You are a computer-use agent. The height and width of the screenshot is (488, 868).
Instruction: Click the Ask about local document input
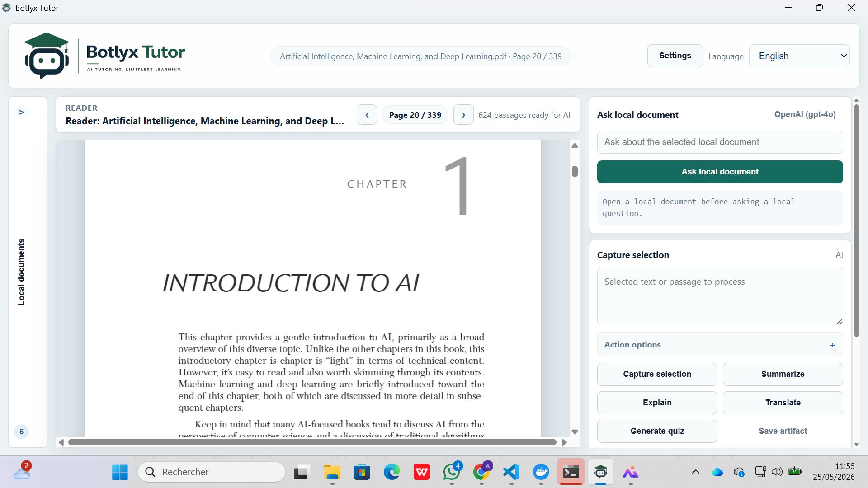click(720, 142)
